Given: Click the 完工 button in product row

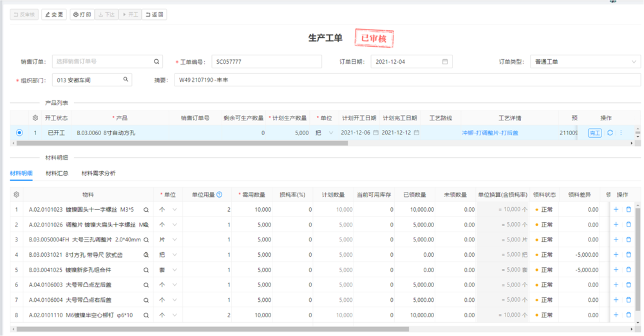Looking at the screenshot, I should (x=594, y=133).
